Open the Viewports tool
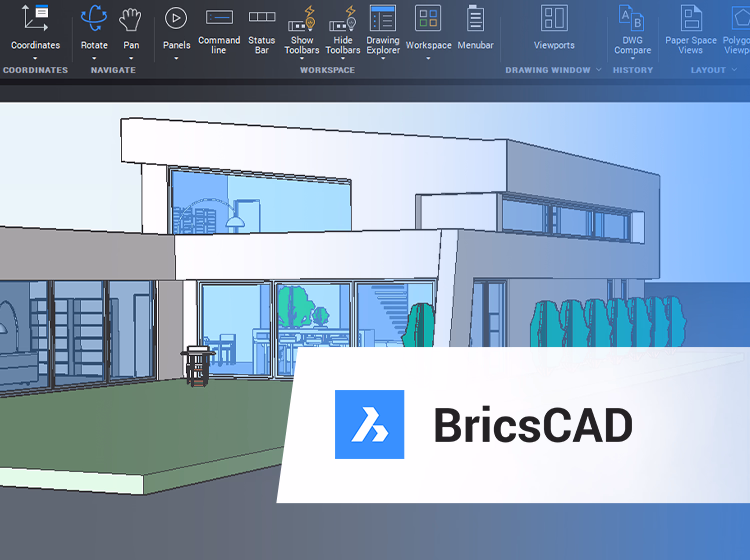The width and height of the screenshot is (750, 560). click(554, 18)
